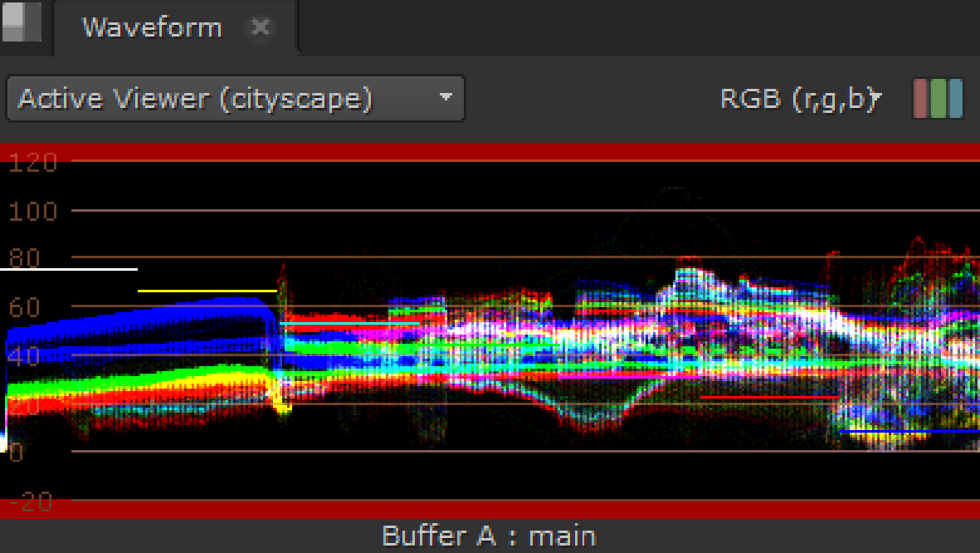Select the Waveform tab label text
980x553 pixels.
click(x=152, y=27)
